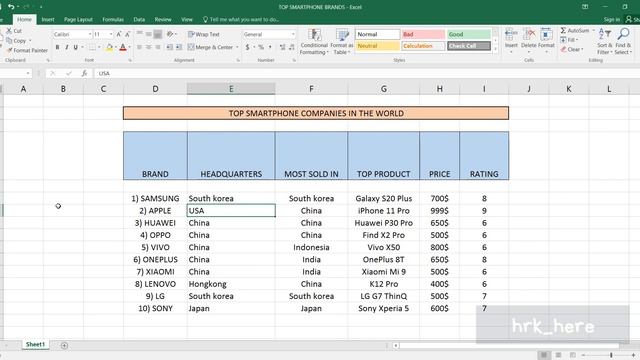Viewport: 640px width, 360px height.
Task: Open the Review tab
Action: click(x=163, y=20)
